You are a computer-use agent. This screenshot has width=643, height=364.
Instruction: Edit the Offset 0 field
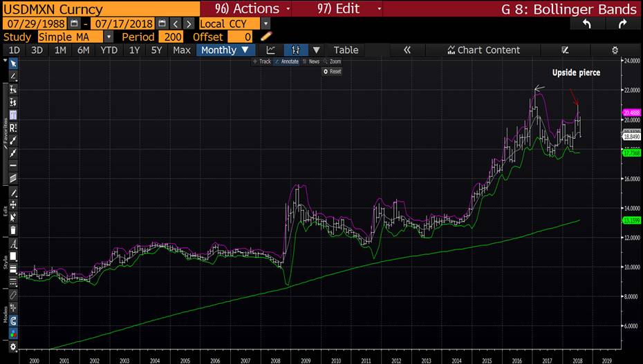pyautogui.click(x=241, y=37)
